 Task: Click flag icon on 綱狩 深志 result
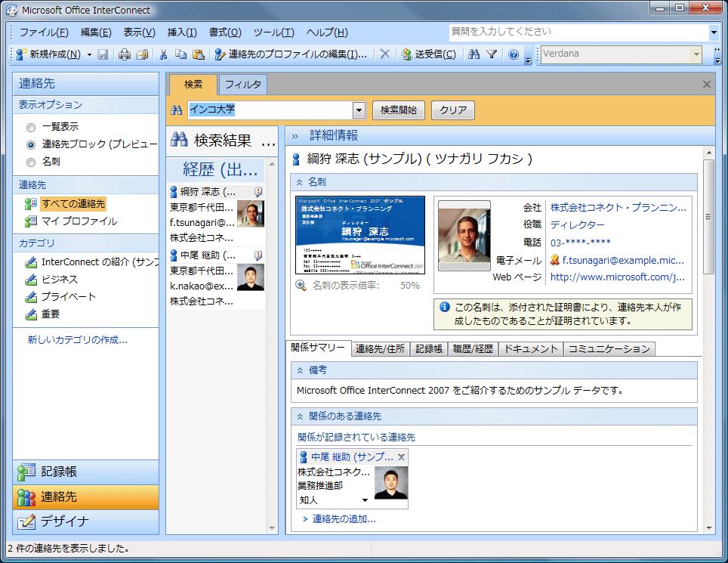coord(258,192)
